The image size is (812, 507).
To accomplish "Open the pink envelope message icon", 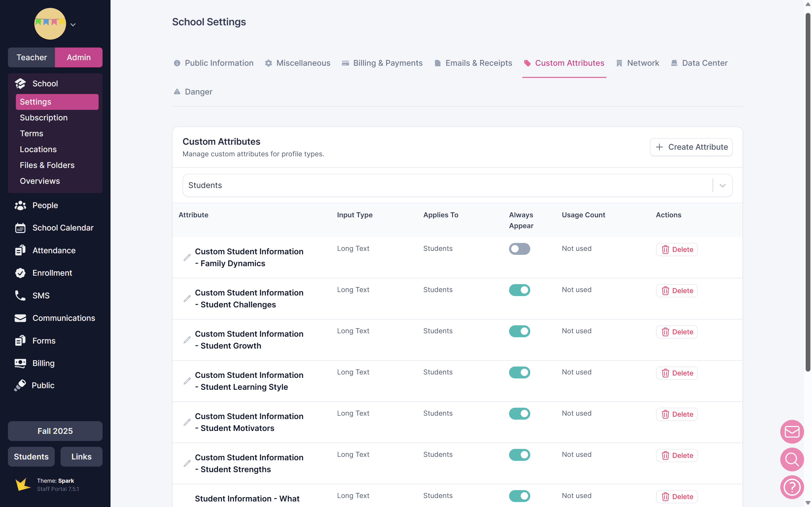I will coord(792,431).
